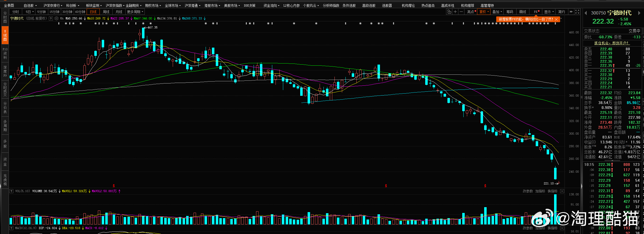Toggle 筹码 chip distribution panel

coord(510,12)
